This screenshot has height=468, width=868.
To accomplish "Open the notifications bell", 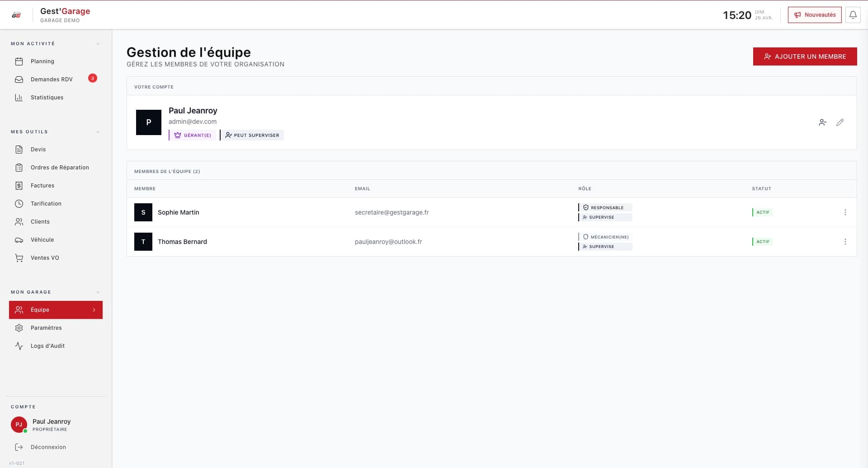I will (x=853, y=15).
